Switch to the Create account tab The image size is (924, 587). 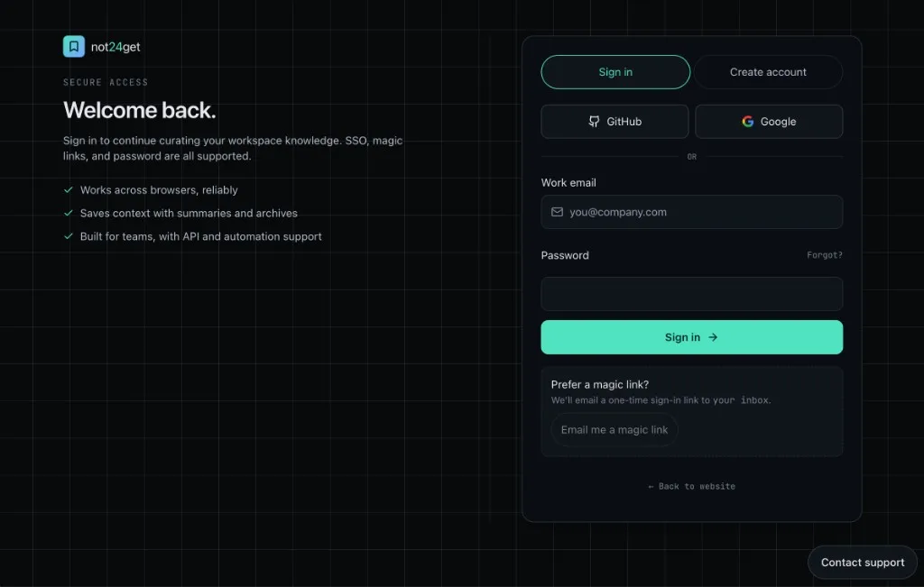click(768, 72)
